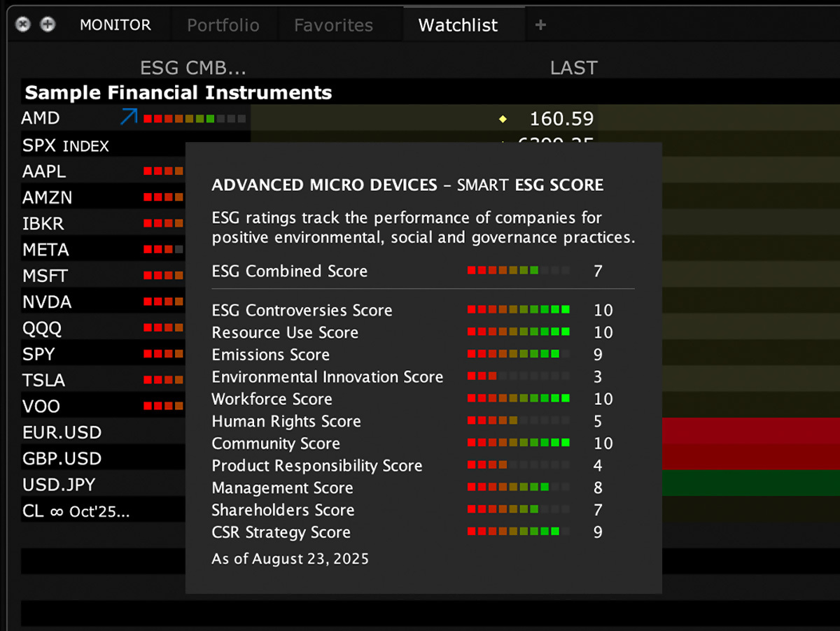Open the MONITOR tab

pyautogui.click(x=115, y=24)
